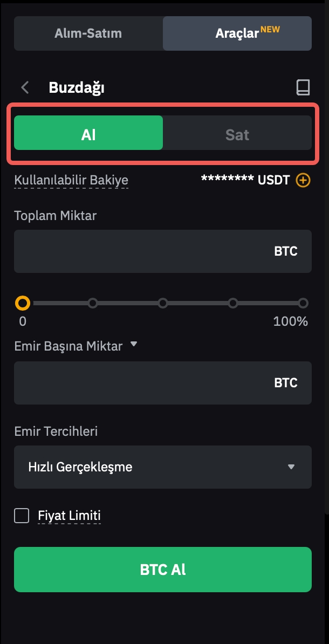This screenshot has width=329, height=644.
Task: Open the Araçlar tab
Action: pos(237,33)
